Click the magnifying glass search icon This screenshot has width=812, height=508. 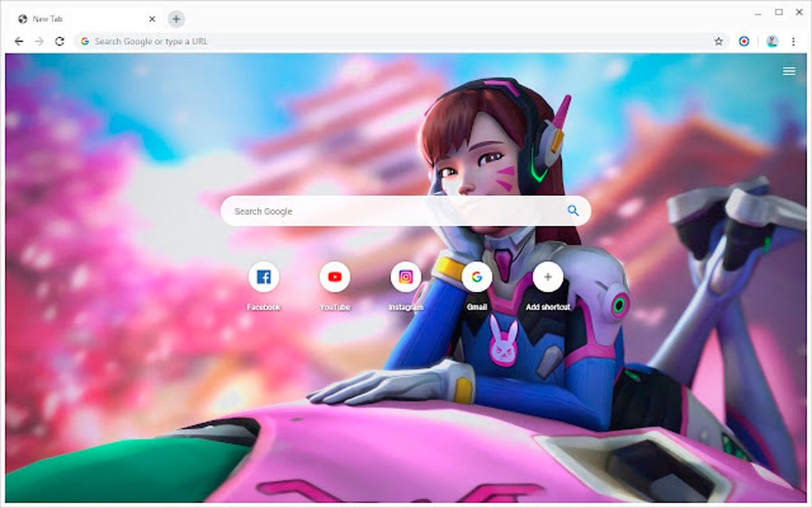coord(572,210)
